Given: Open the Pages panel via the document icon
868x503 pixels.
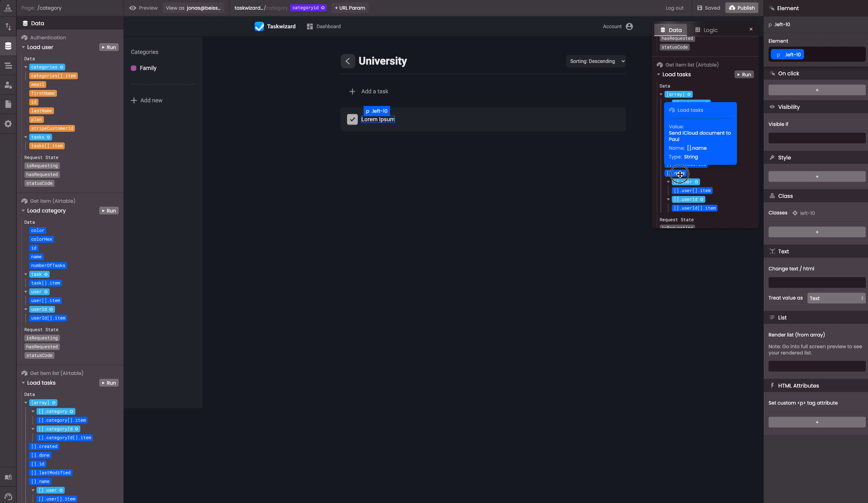Looking at the screenshot, I should 8,104.
